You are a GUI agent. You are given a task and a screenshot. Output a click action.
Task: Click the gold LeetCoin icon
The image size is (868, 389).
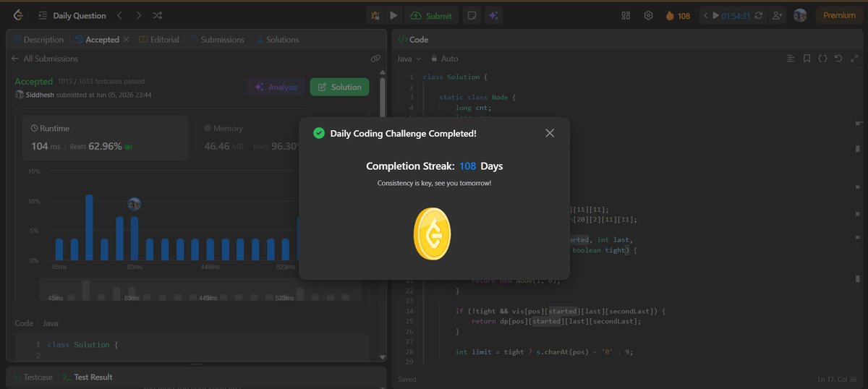point(433,234)
